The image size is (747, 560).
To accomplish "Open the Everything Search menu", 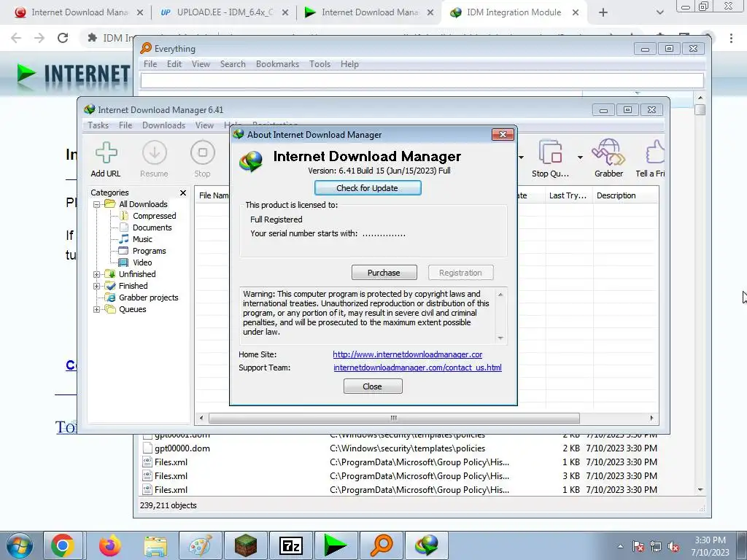I will point(233,64).
